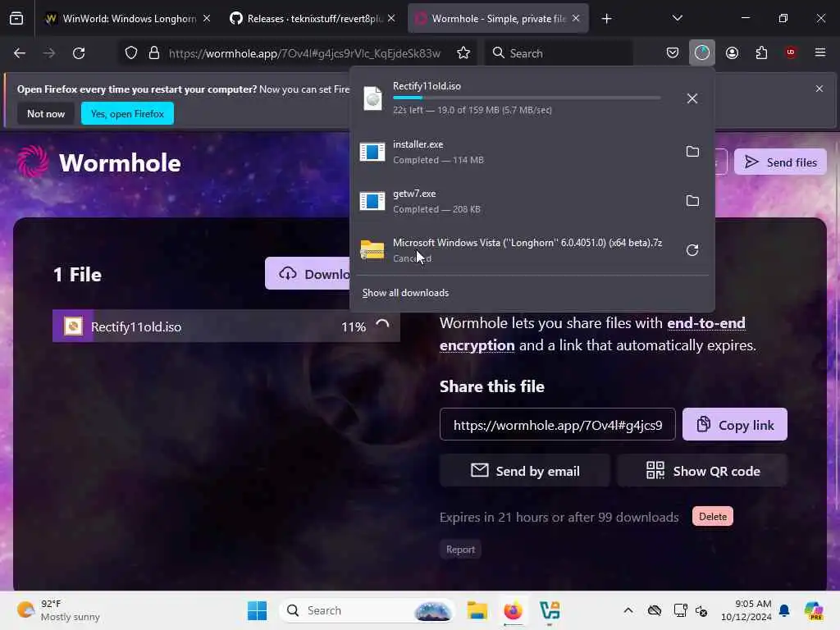Show installer.exe in its folder
This screenshot has width=840, height=630.
(x=692, y=152)
